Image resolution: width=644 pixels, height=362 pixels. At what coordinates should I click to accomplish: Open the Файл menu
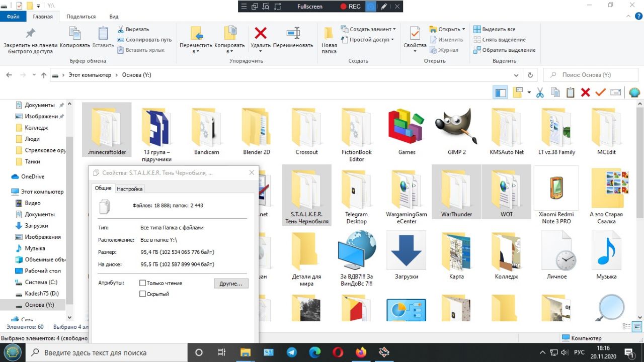[x=13, y=17]
